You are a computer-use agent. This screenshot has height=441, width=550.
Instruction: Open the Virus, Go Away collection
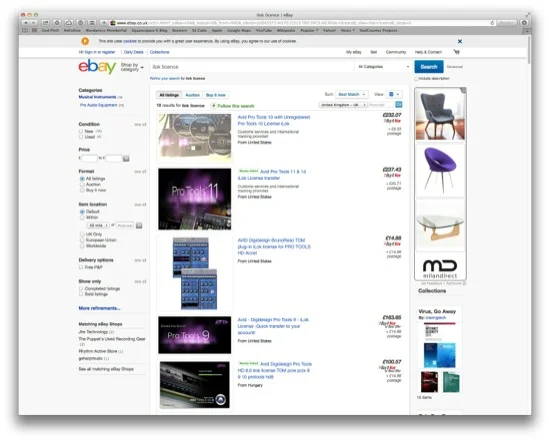[x=437, y=311]
